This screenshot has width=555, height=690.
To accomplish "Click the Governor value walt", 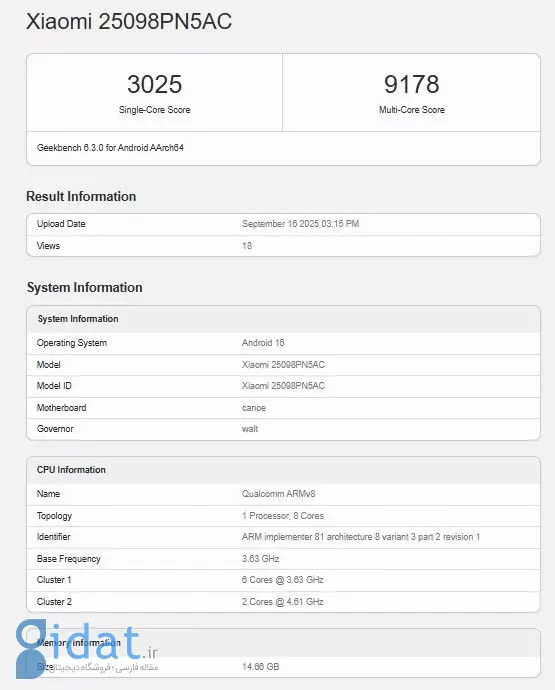I will coord(250,429).
